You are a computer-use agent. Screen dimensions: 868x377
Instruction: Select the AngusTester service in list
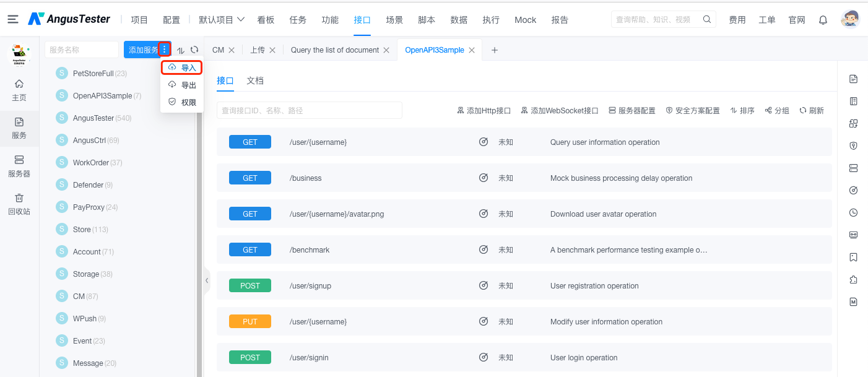pyautogui.click(x=93, y=118)
